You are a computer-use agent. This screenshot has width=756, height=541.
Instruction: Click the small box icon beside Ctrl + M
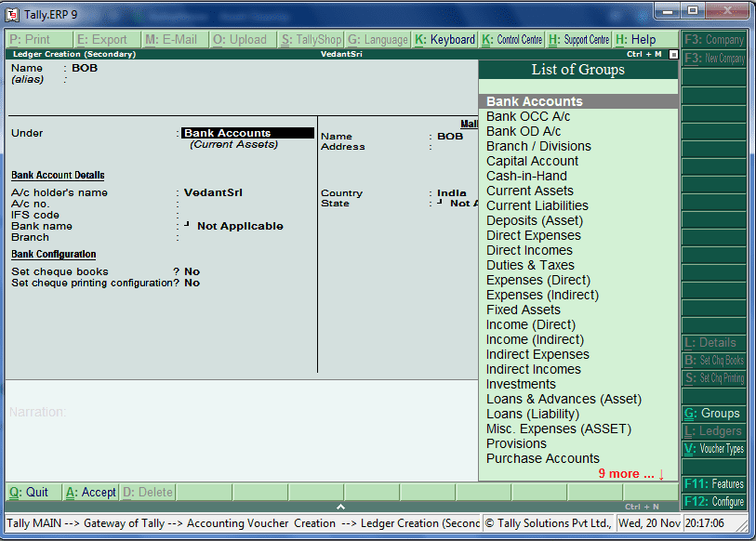(x=673, y=55)
